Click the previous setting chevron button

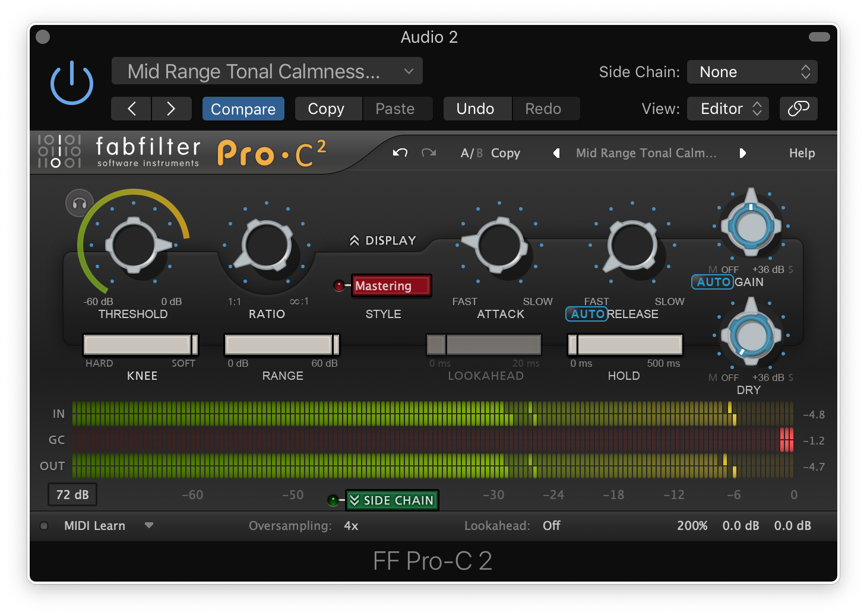click(x=131, y=109)
